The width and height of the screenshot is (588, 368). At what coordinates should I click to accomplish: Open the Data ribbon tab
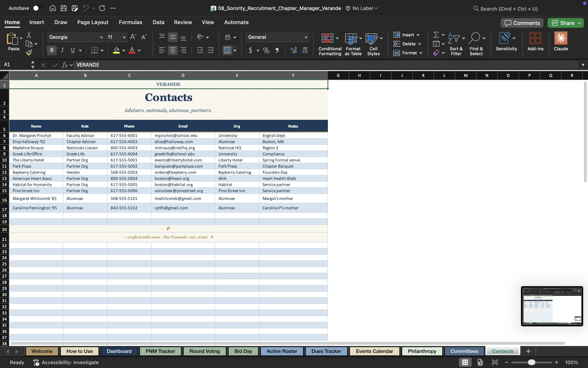[158, 22]
